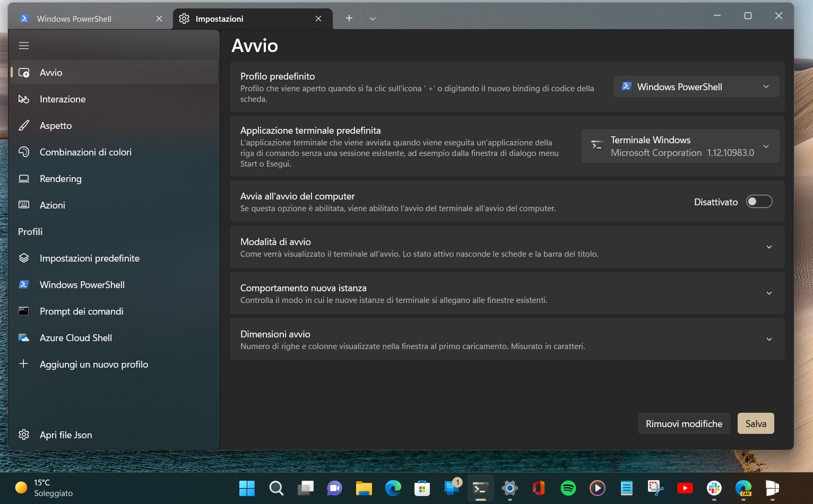The image size is (813, 504).
Task: Click Aggiungi un nuovo profilo
Action: tap(114, 364)
